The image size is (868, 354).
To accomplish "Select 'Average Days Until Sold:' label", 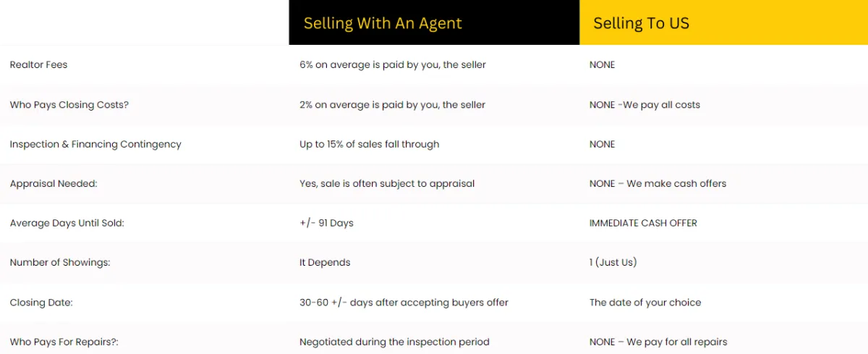I will (x=67, y=223).
